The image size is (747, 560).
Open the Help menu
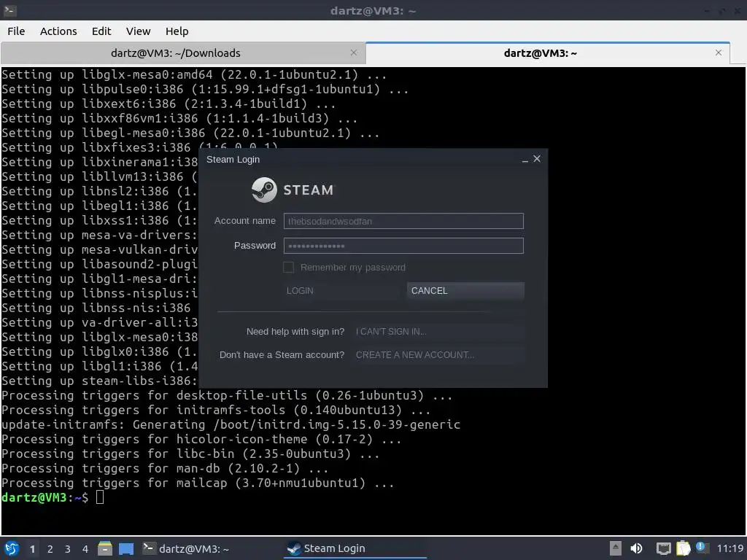177,31
